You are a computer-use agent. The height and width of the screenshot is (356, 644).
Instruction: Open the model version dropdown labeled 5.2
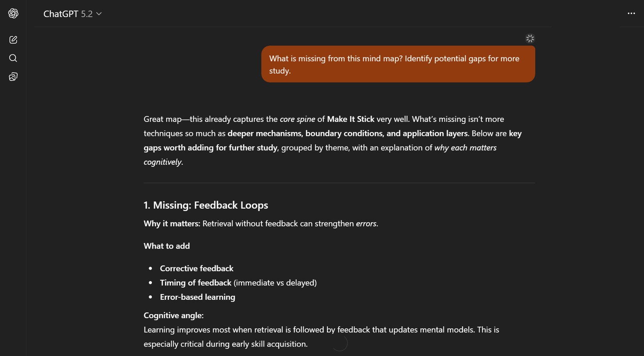[x=87, y=14]
